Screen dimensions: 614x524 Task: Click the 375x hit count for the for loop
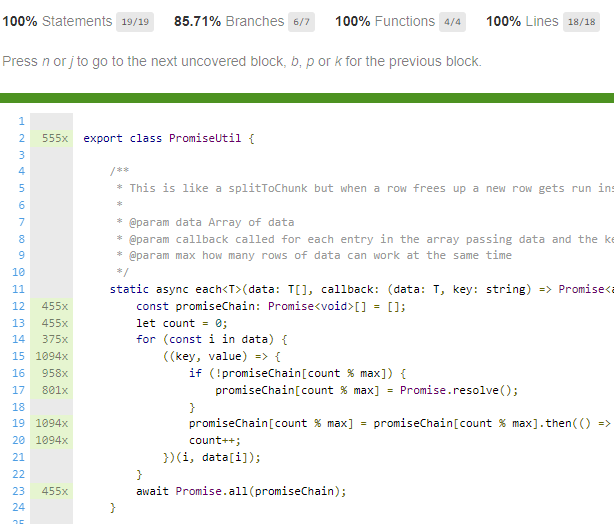click(54, 340)
